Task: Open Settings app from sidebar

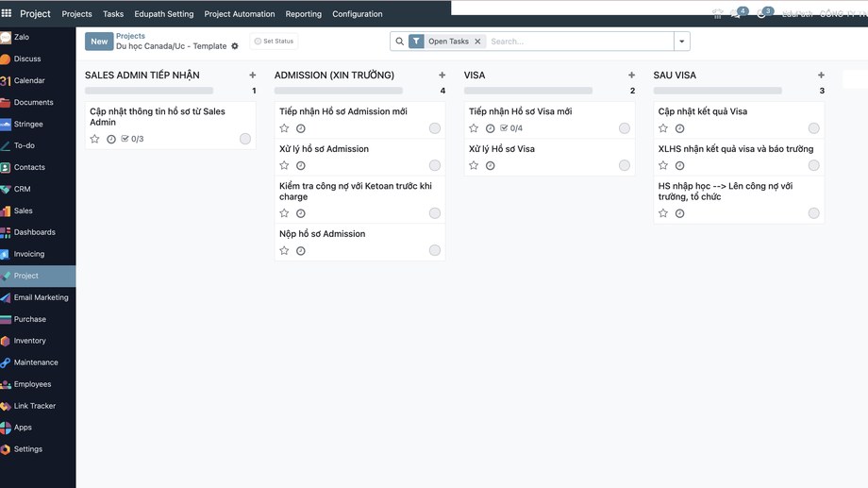Action: click(38, 449)
